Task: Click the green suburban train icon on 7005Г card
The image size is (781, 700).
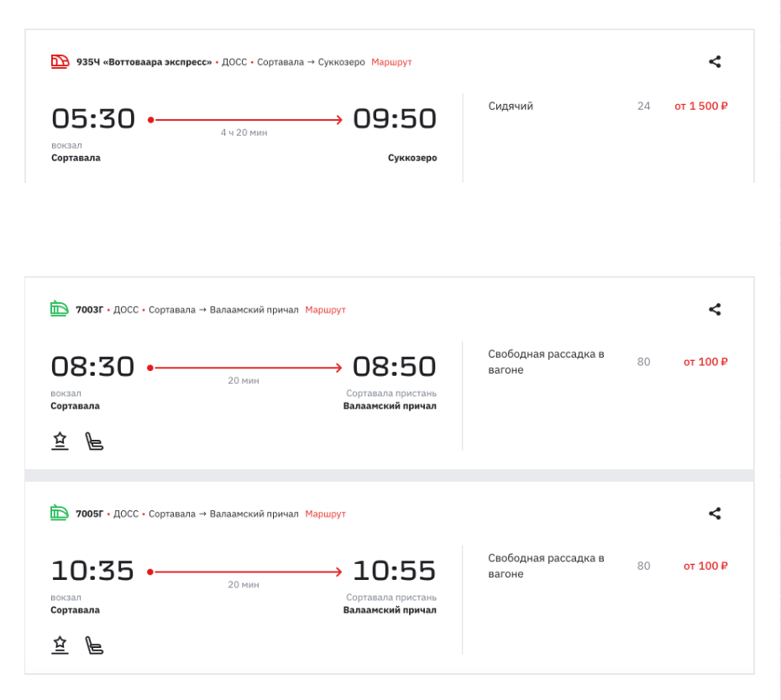Action: [x=57, y=514]
